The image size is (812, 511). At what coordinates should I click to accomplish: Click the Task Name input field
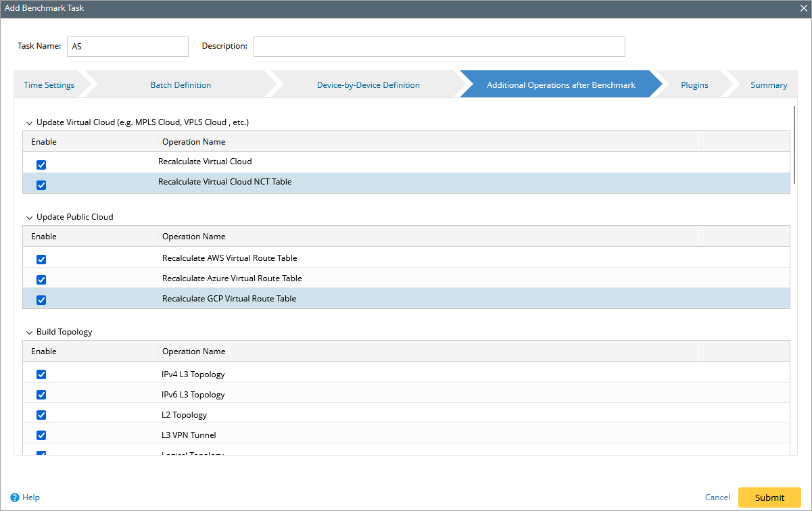[x=128, y=47]
